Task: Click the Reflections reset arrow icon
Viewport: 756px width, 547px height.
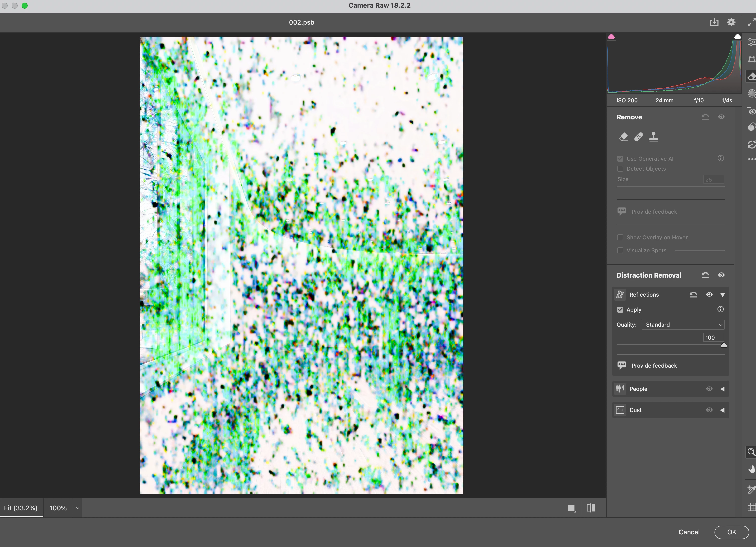Action: tap(693, 295)
